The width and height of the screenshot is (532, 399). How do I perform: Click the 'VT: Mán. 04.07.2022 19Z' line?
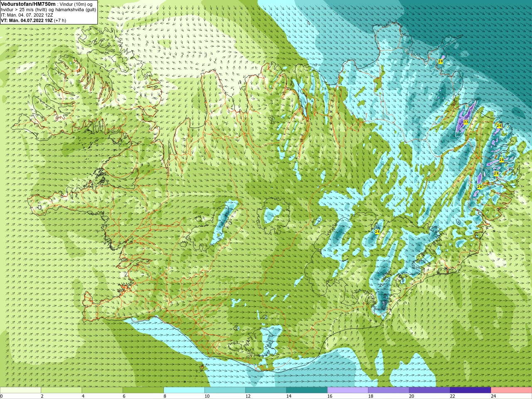click(x=27, y=20)
